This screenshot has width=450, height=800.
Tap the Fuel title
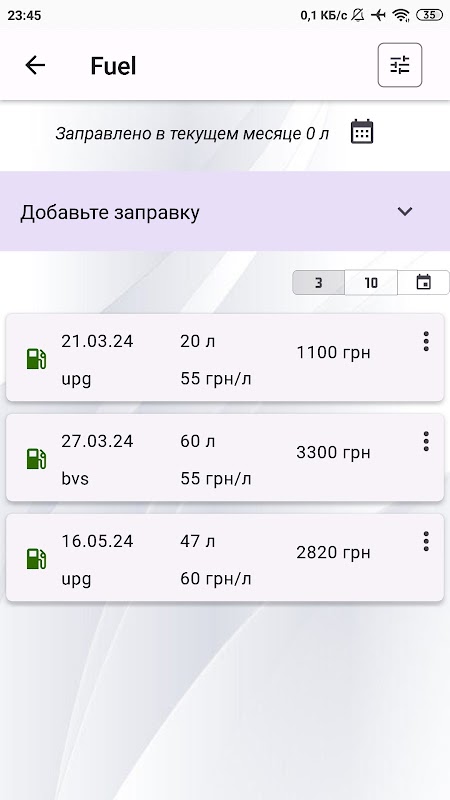pyautogui.click(x=113, y=66)
